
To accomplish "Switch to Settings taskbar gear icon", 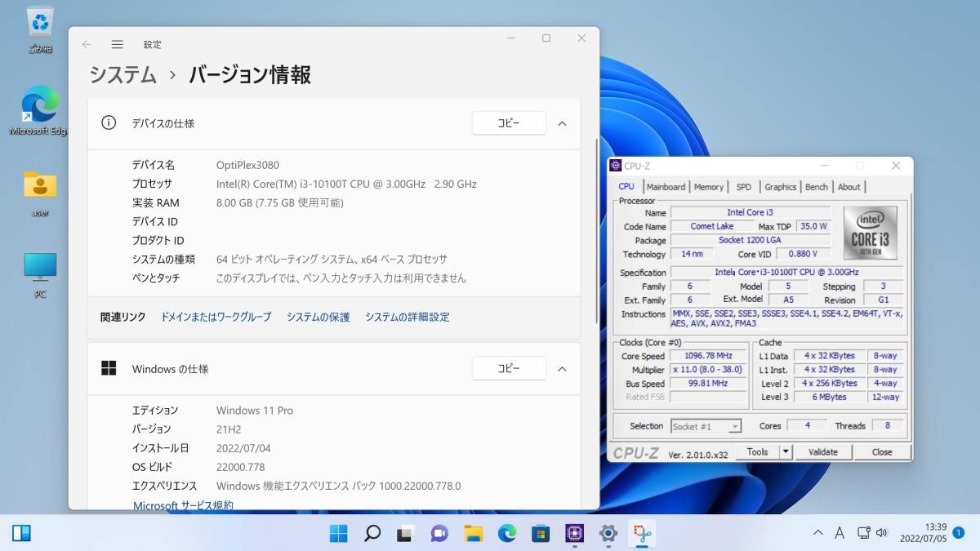I will pyautogui.click(x=608, y=534).
